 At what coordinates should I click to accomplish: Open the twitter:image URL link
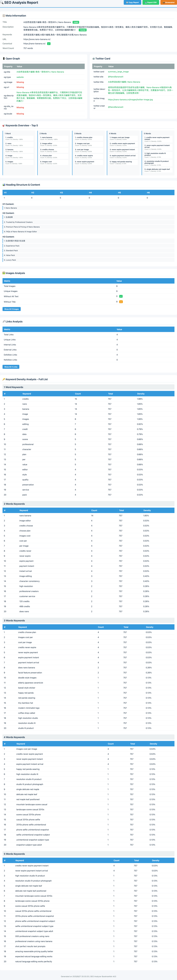pos(130,100)
